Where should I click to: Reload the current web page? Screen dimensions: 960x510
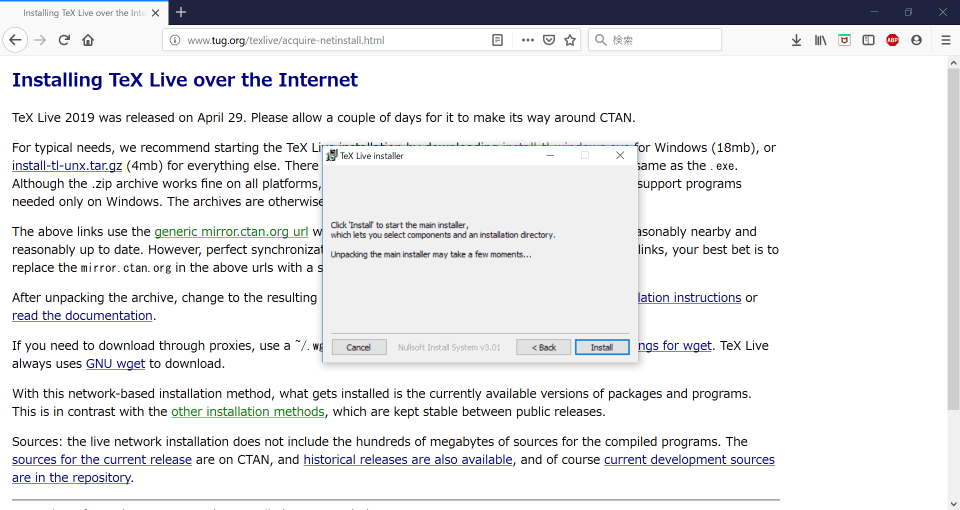coord(64,40)
